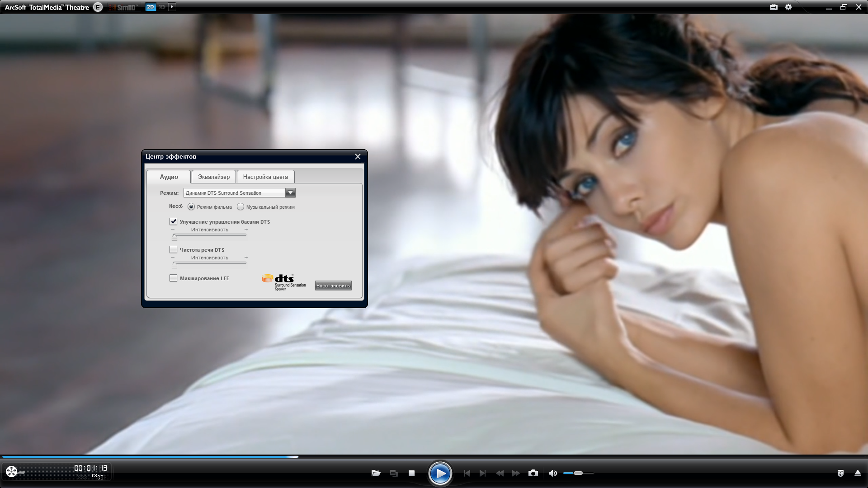Image resolution: width=868 pixels, height=488 pixels.
Task: Open the disc menu icon at far left
Action: tap(12, 472)
